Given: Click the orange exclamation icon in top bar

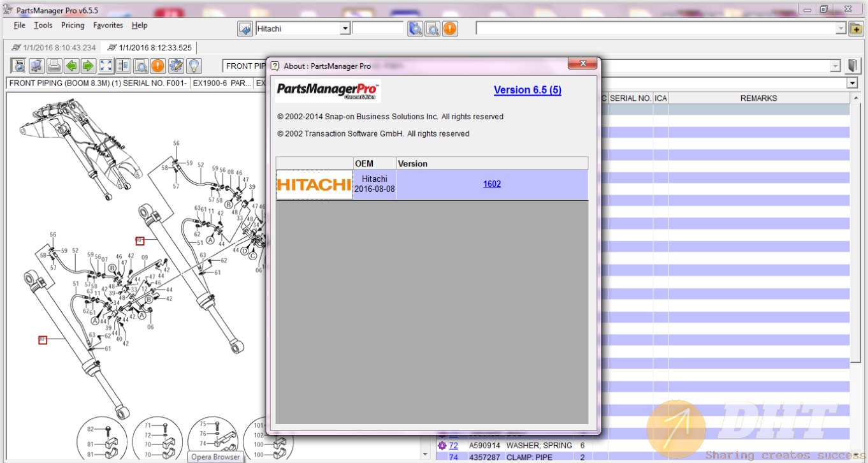Looking at the screenshot, I should tap(450, 29).
